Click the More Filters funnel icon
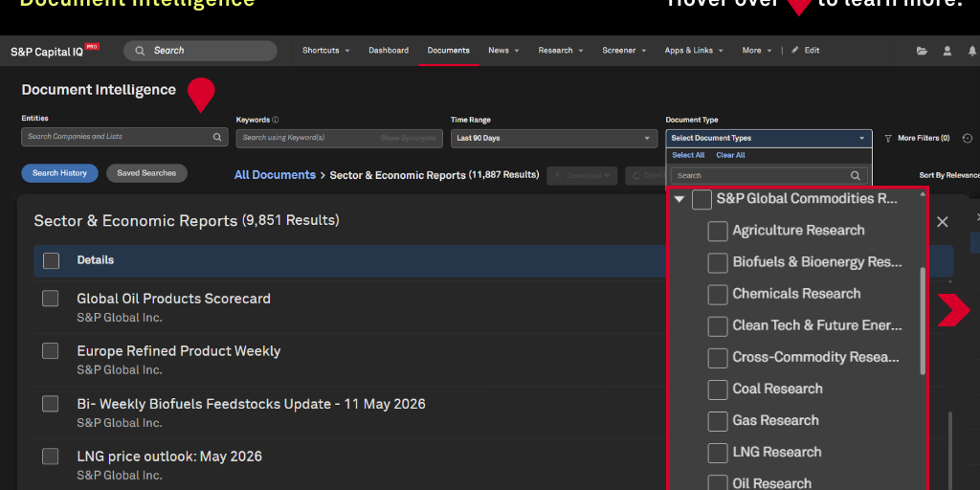This screenshot has height=490, width=980. tap(888, 138)
